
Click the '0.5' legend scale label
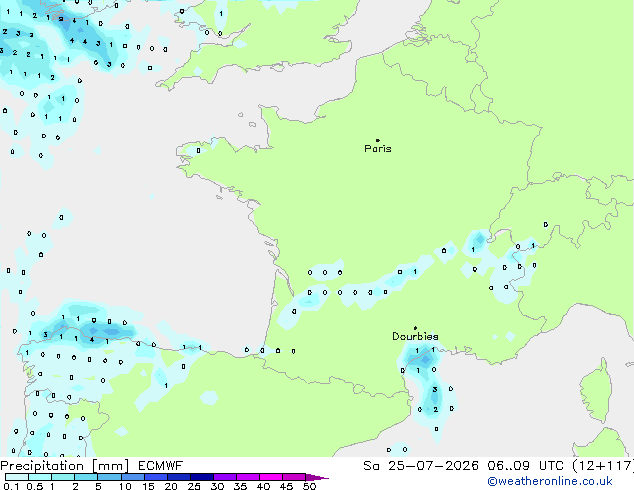[35, 486]
